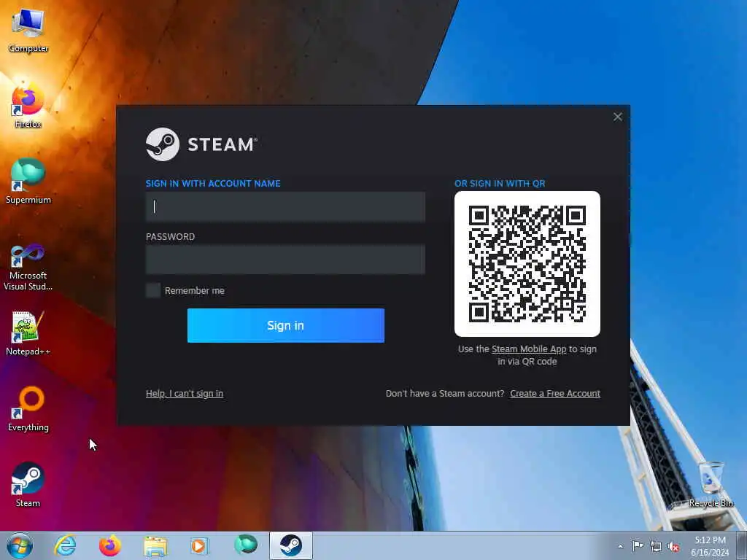Image resolution: width=747 pixels, height=560 pixels.
Task: Select the Firefox desktop shortcut
Action: tap(28, 106)
